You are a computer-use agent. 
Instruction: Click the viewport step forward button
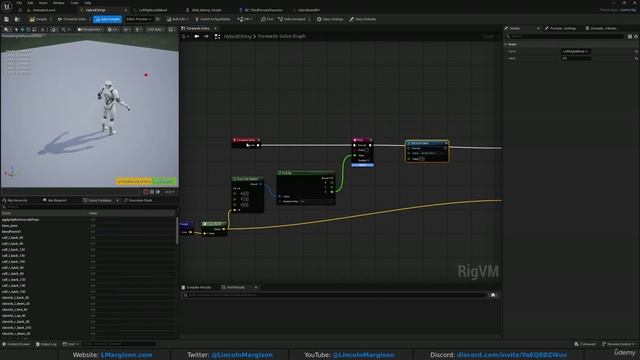coord(158,192)
